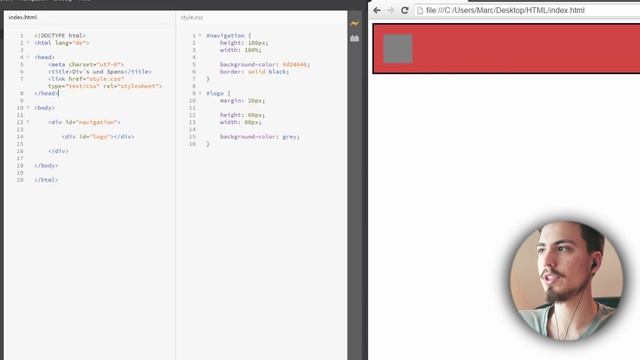Click line number 20 in index.html gutter
Viewport: 640px width, 360px height.
(20, 180)
